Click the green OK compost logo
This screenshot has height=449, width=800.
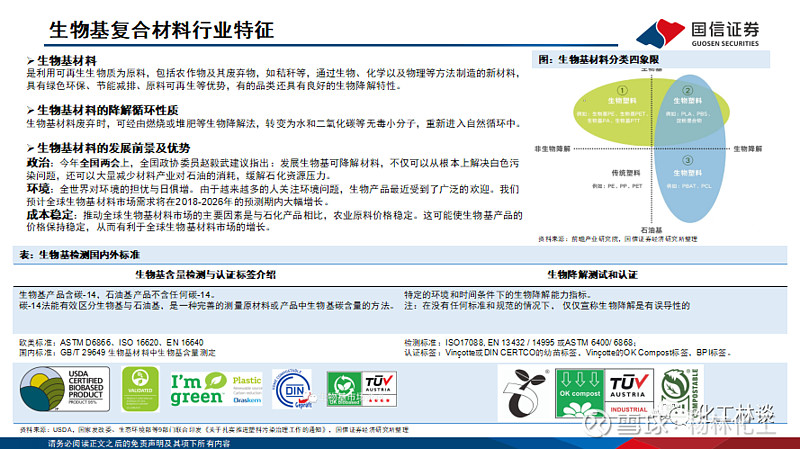[x=580, y=393]
